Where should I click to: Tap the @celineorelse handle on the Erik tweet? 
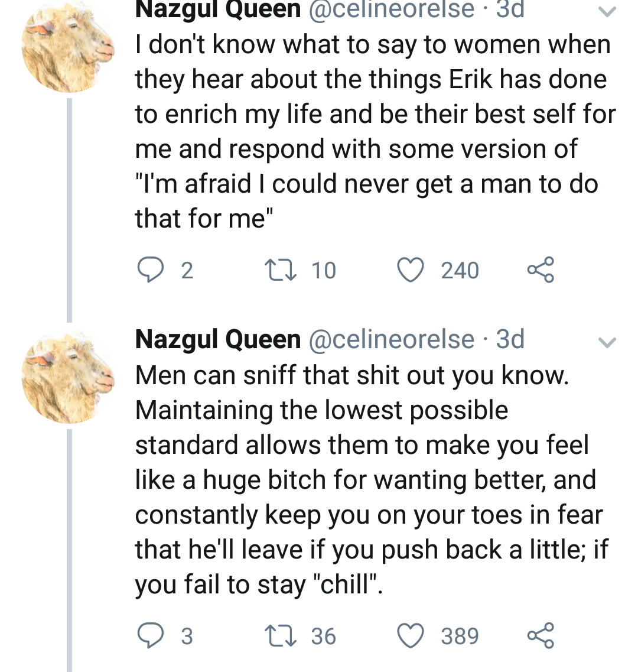pyautogui.click(x=392, y=9)
